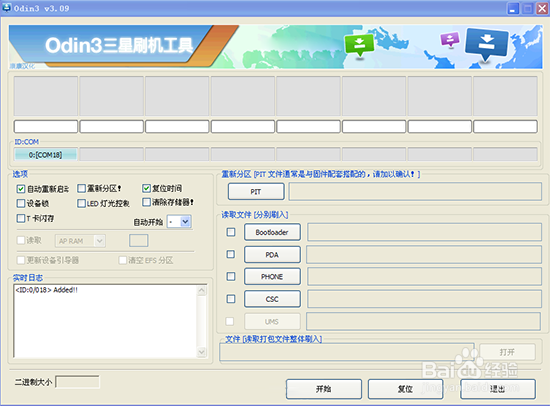Screen dimensions: 550x406
Task: Enable the Device Lock (设备锁) checkbox
Action: click(21, 204)
